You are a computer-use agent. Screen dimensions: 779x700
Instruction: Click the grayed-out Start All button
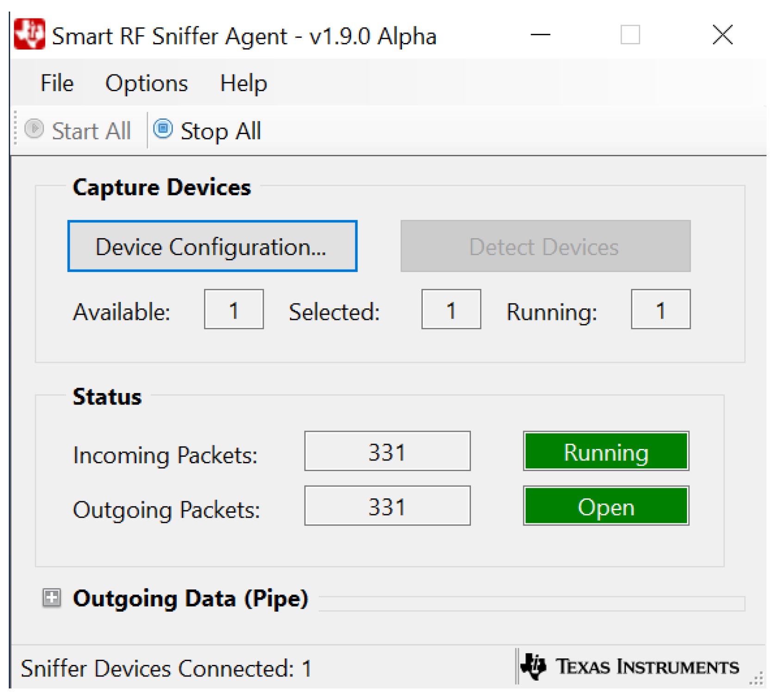tap(78, 130)
